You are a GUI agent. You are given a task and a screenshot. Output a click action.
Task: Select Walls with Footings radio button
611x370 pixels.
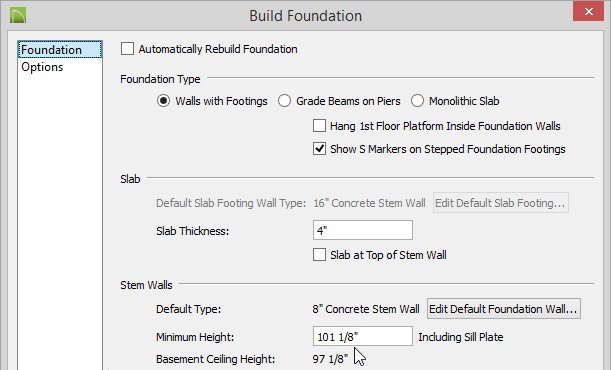pos(163,101)
